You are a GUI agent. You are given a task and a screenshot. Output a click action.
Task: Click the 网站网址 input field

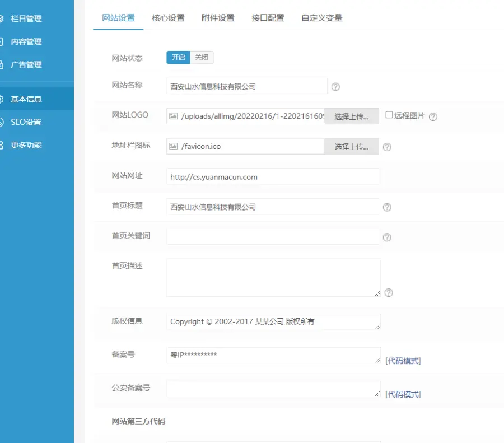(273, 177)
